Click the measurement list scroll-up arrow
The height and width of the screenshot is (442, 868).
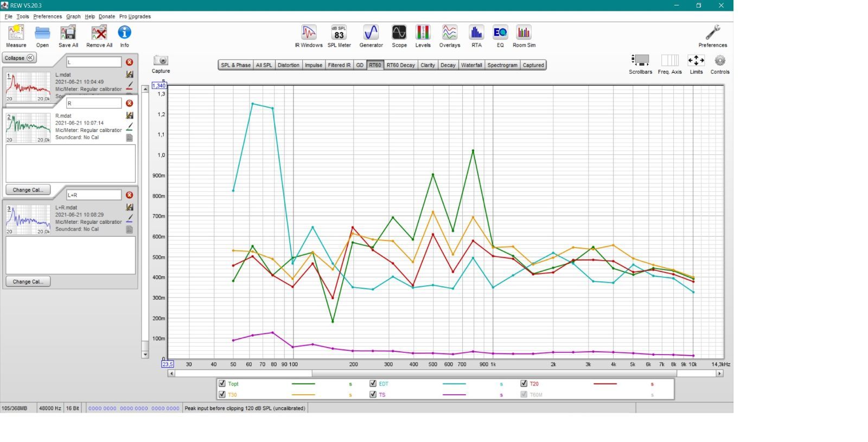(145, 89)
